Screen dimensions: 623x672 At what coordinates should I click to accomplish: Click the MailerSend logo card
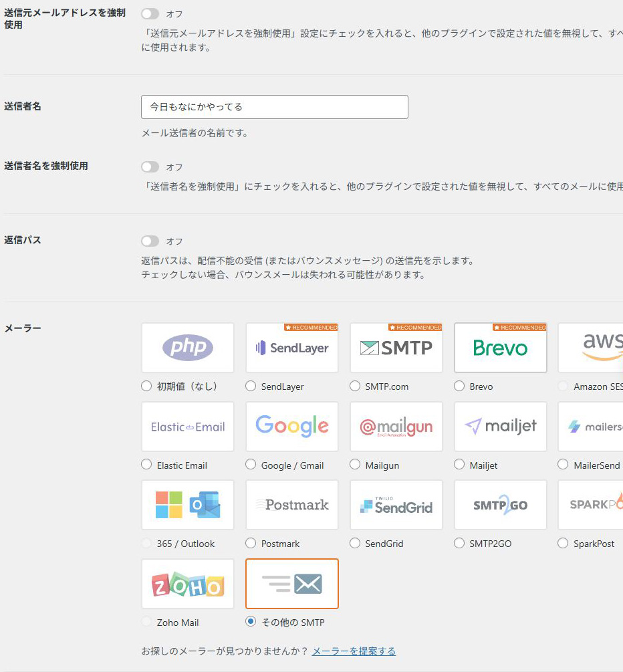[591, 427]
